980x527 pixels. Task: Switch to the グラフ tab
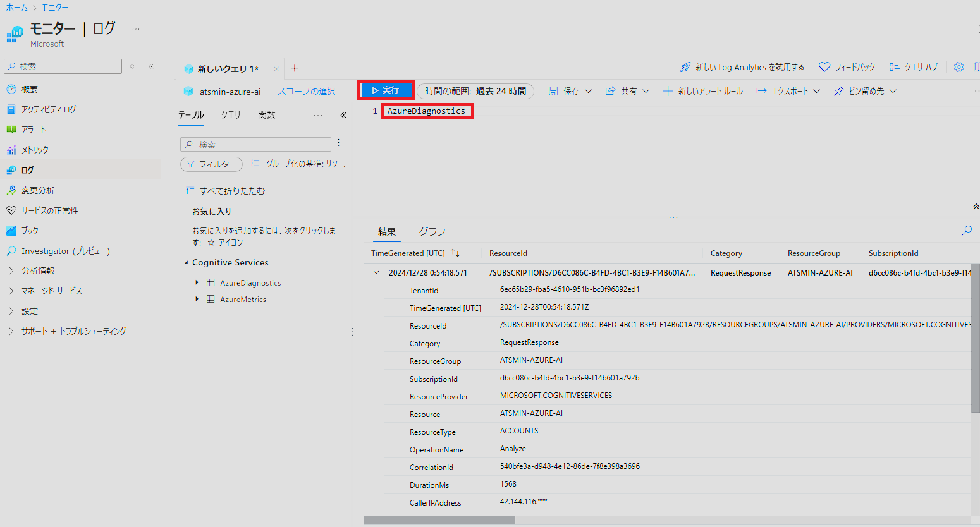[432, 232]
